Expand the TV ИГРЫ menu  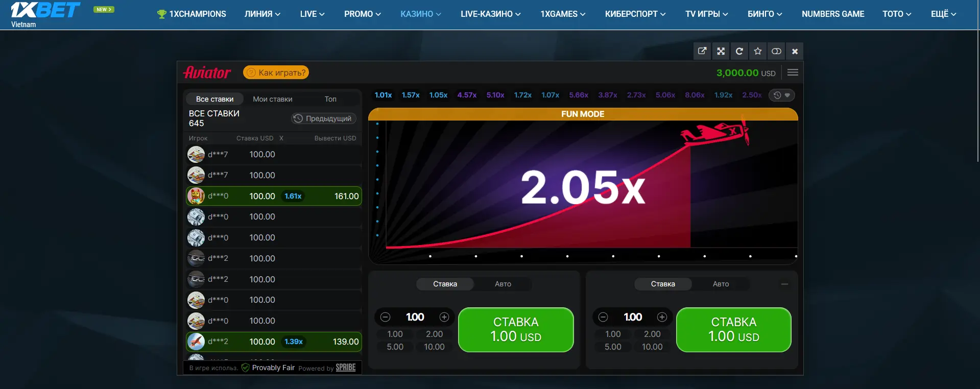707,14
